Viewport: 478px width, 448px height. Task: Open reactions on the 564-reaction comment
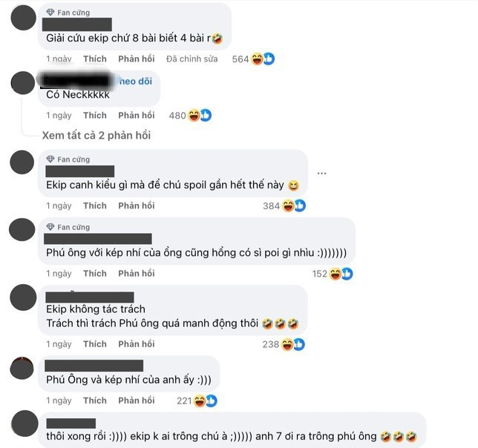(253, 59)
